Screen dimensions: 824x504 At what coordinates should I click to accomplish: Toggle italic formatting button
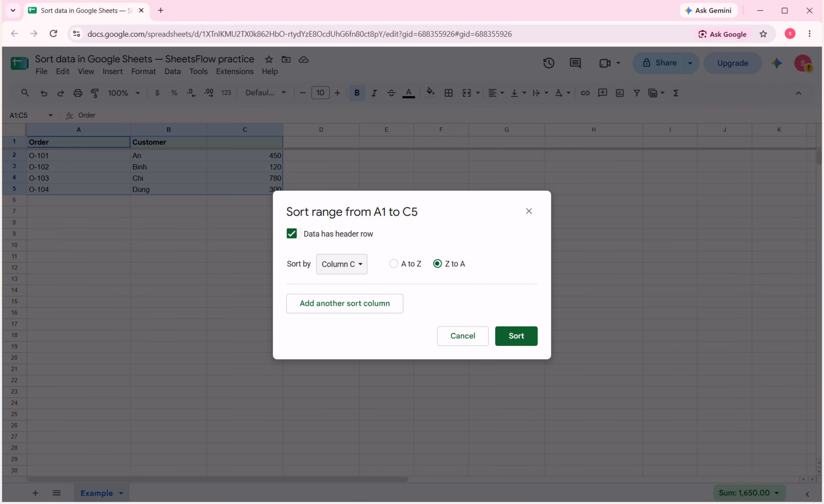pyautogui.click(x=374, y=93)
